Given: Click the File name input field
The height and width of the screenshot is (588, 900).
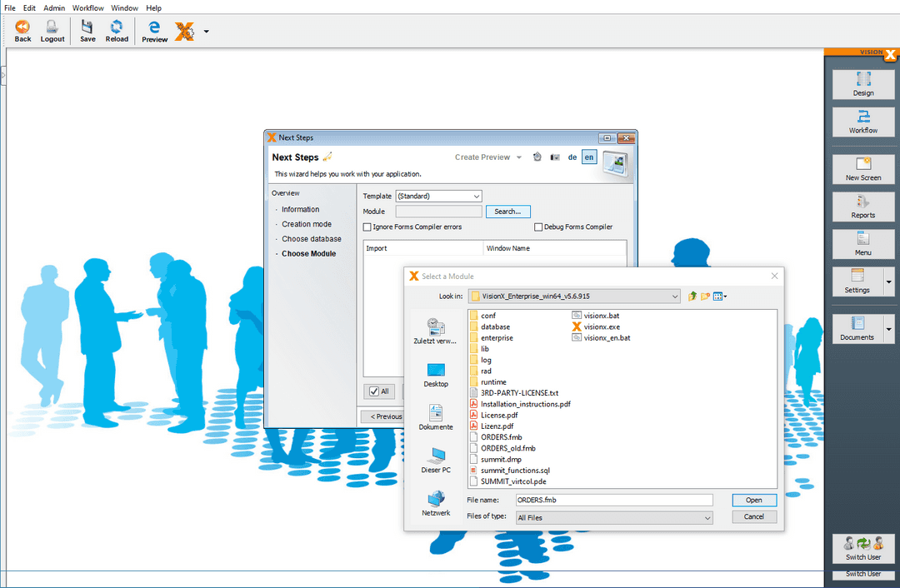Looking at the screenshot, I should [614, 500].
